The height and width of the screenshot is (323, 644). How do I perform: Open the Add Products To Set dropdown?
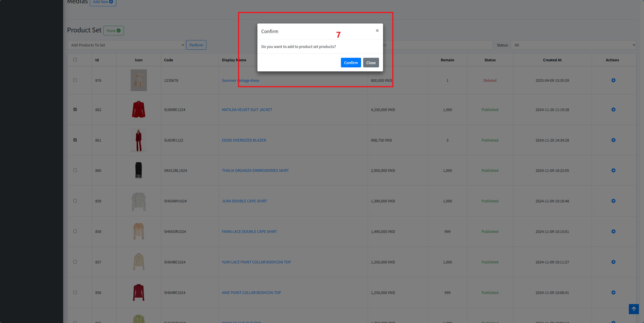click(x=126, y=45)
